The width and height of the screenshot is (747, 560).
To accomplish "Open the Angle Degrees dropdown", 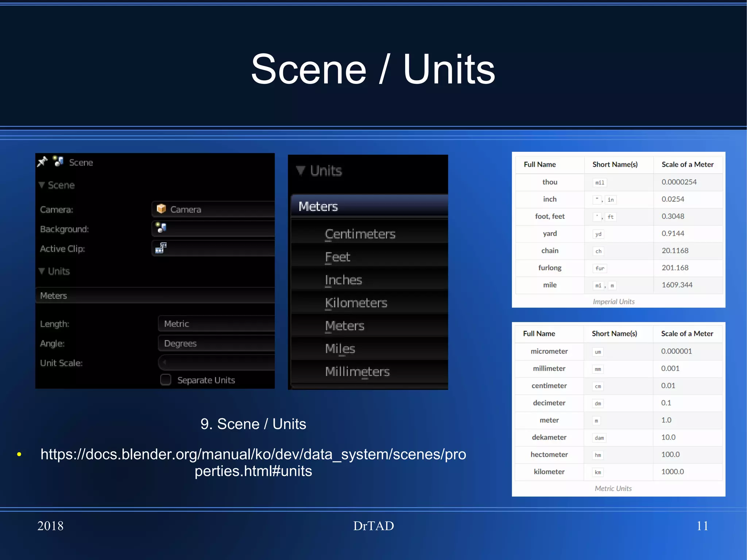I will 216,343.
